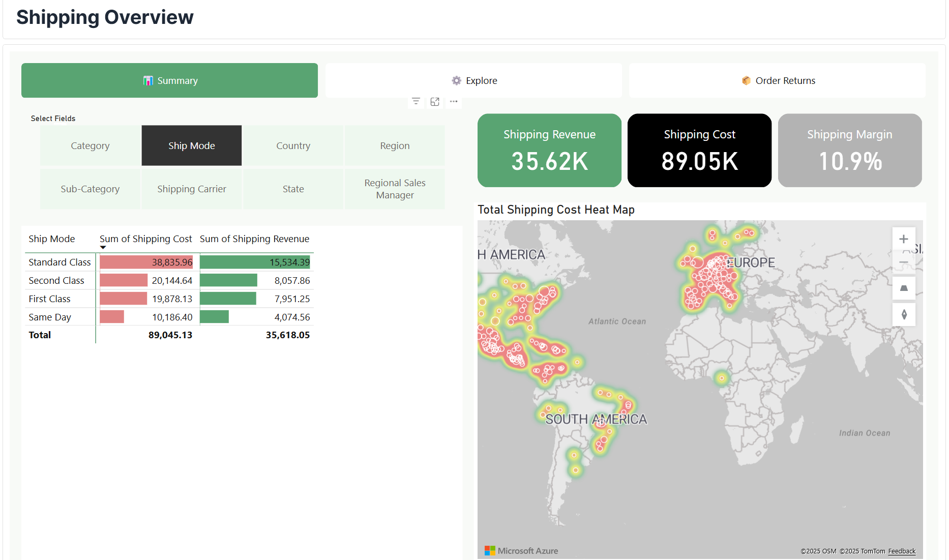The image size is (949, 560).
Task: Click the total 35,618.05
Action: 287,335
